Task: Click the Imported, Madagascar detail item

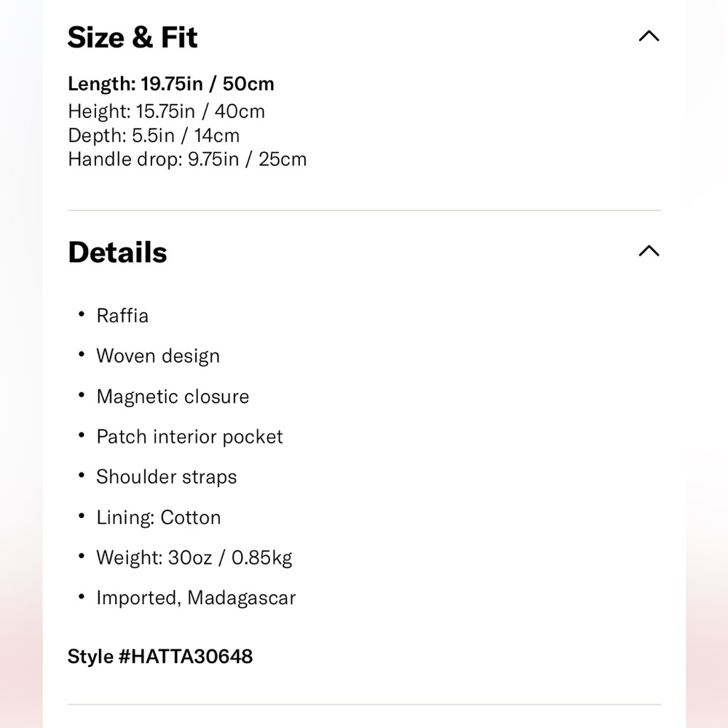Action: (196, 598)
